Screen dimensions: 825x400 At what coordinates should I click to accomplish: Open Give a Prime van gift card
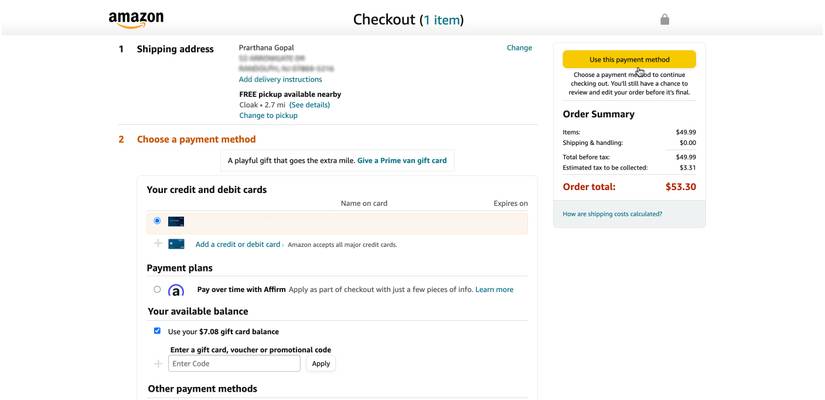[402, 161]
